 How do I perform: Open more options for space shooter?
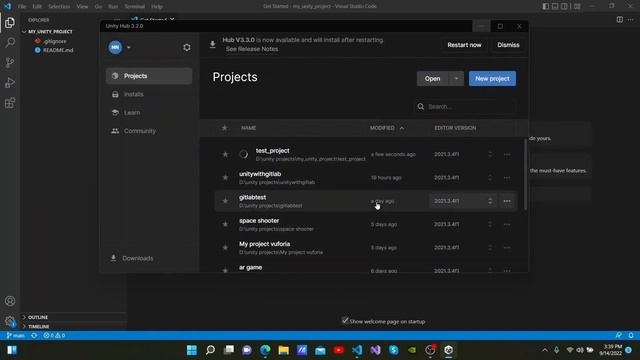click(507, 224)
